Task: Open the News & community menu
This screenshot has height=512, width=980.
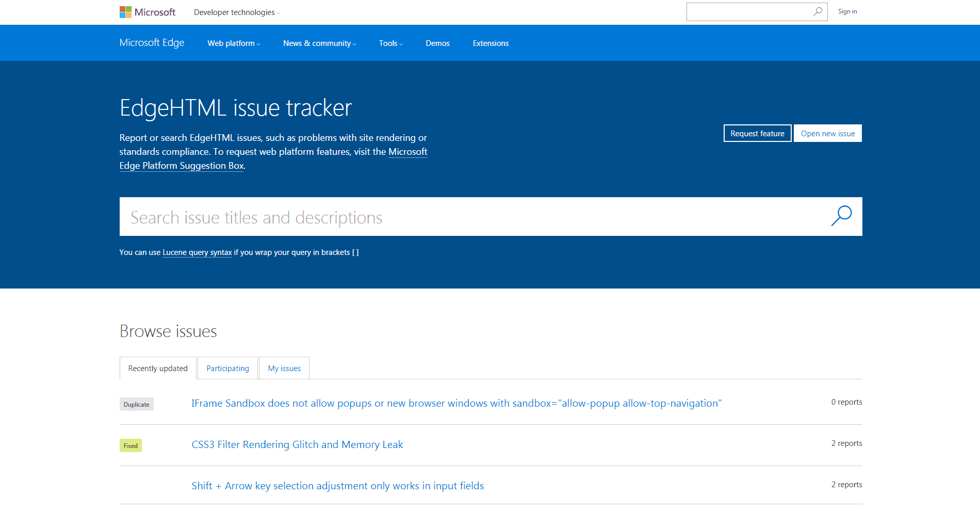Action: (319, 43)
